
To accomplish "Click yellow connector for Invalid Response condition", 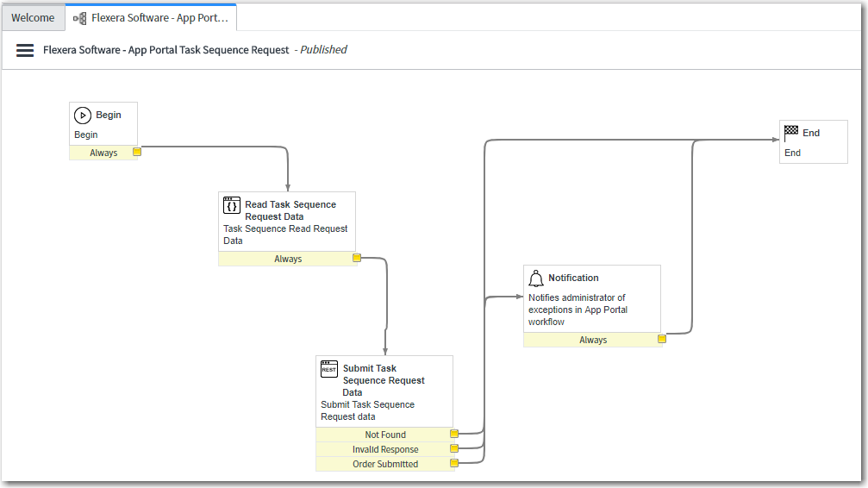I will pyautogui.click(x=454, y=448).
